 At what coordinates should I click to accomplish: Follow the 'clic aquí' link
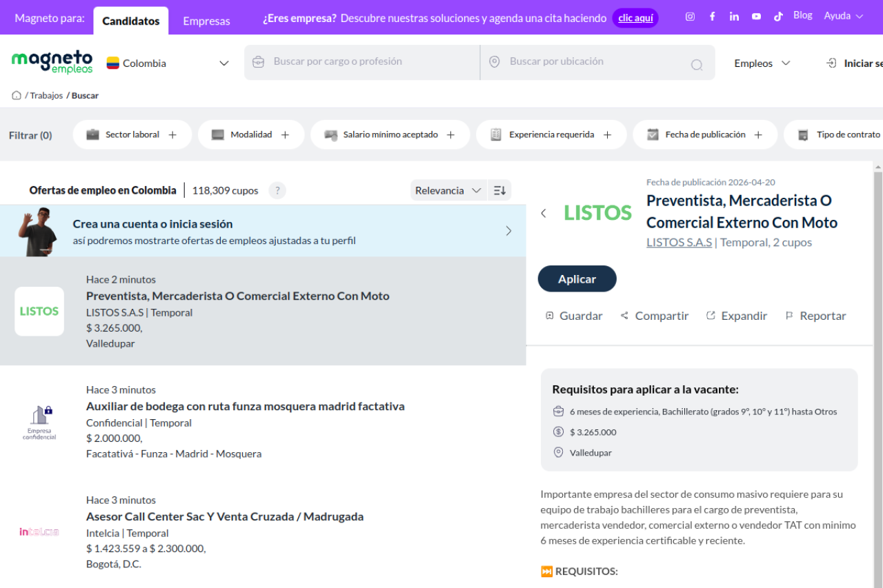pyautogui.click(x=635, y=18)
